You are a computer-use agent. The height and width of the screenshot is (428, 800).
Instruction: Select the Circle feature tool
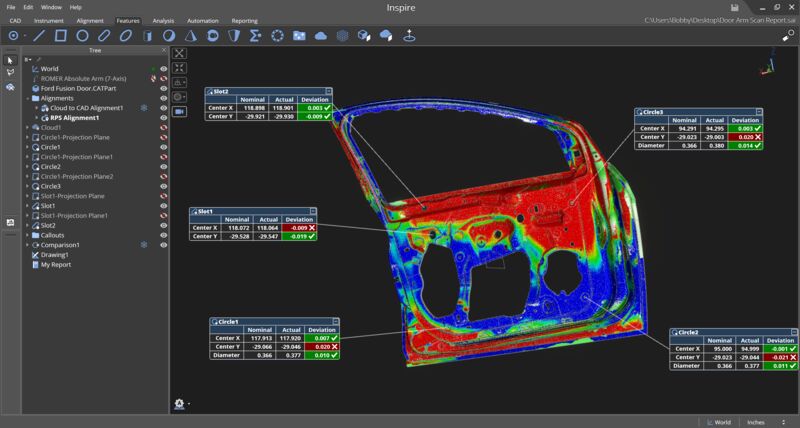(82, 36)
